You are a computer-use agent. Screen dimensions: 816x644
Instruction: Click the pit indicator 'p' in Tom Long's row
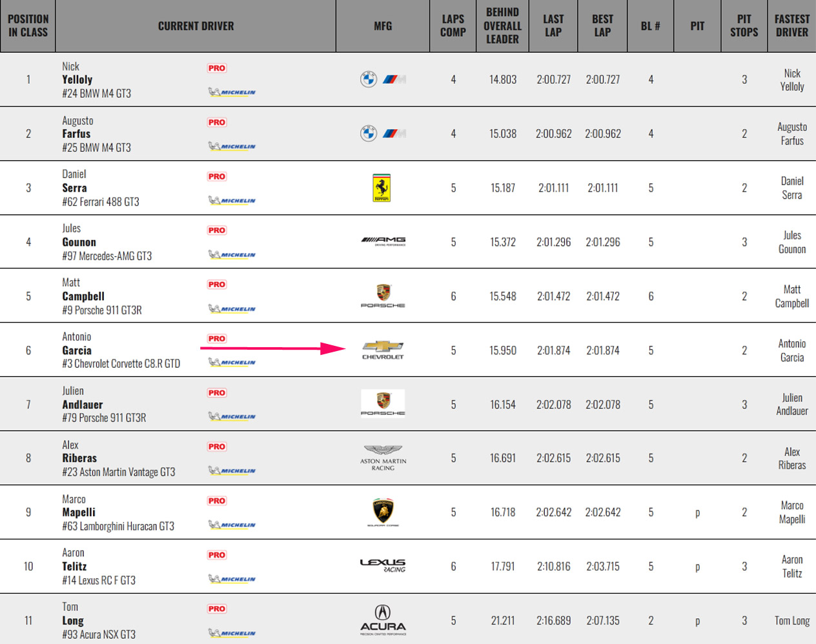click(x=697, y=621)
